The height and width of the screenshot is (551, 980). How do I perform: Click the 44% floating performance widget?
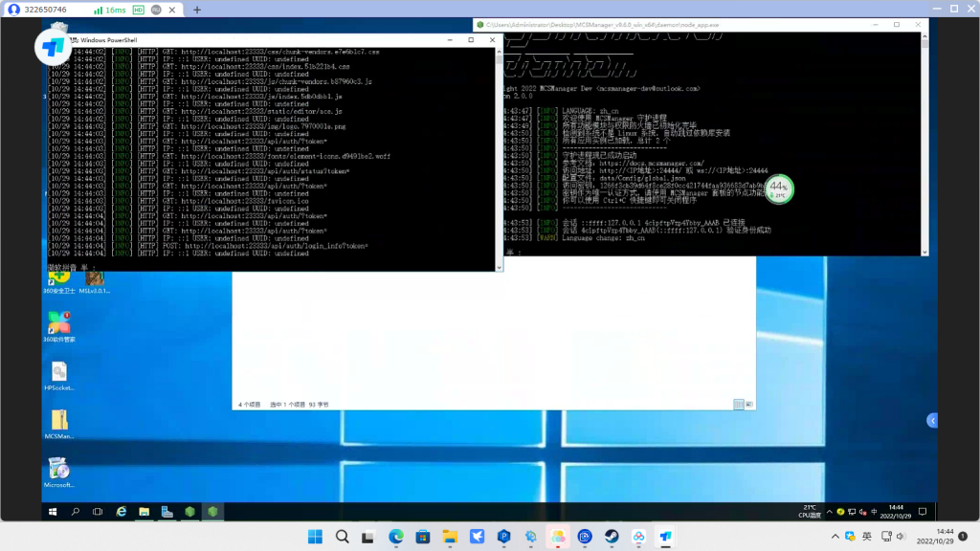(x=778, y=188)
